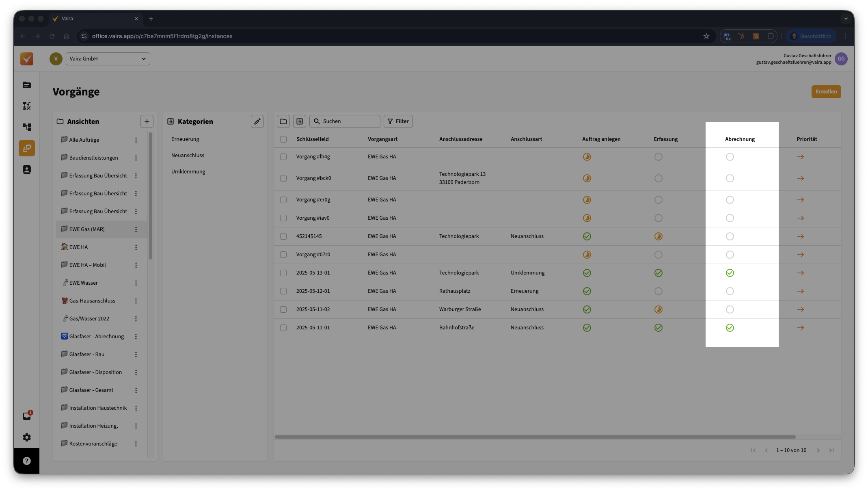Screen dimensions: 868x491
Task: Click the priority arrow for 2025-05-13-01
Action: [800, 273]
